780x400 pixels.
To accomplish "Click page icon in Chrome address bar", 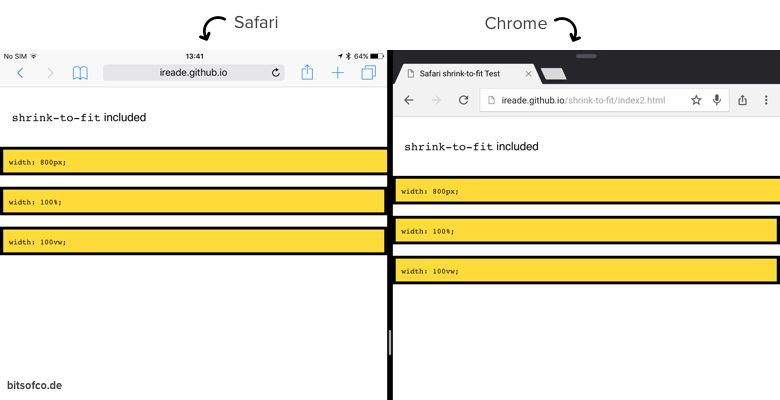I will [491, 100].
